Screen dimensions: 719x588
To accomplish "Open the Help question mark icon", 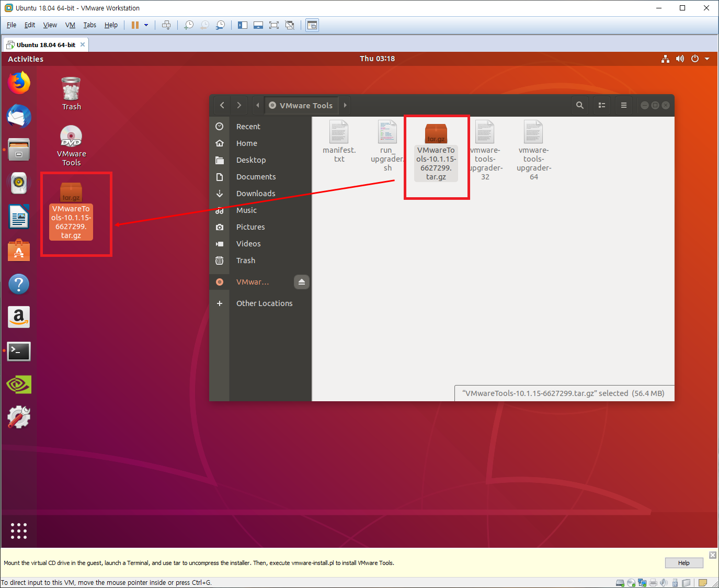I will click(19, 284).
